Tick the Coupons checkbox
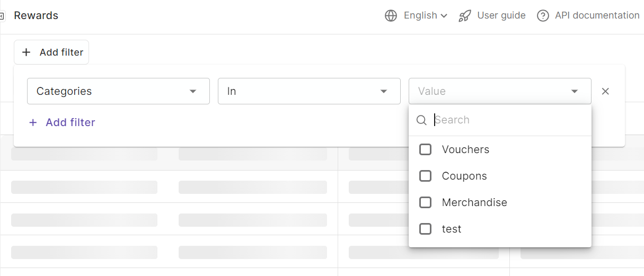644x276 pixels. 425,176
